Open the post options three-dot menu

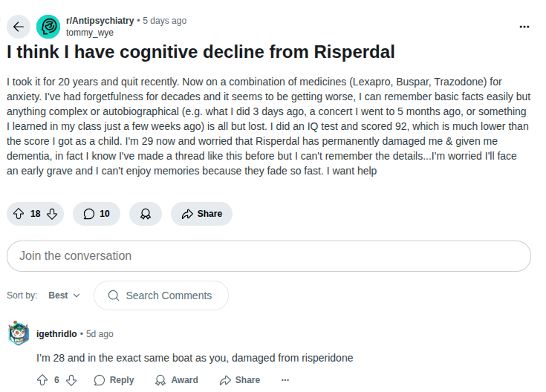pos(524,27)
